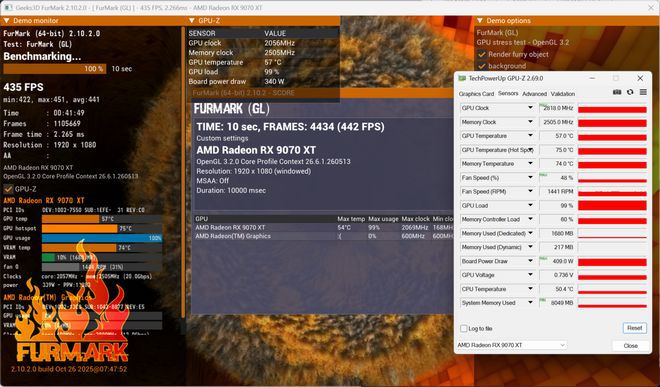The height and width of the screenshot is (387, 660).
Task: Click the FURMARK (GL) score heading
Action: click(x=232, y=109)
